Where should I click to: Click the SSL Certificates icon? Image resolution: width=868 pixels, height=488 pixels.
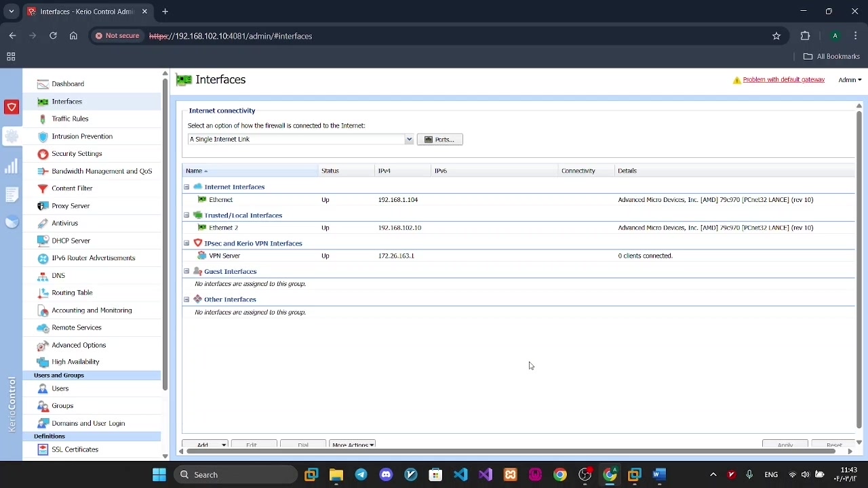click(x=43, y=449)
